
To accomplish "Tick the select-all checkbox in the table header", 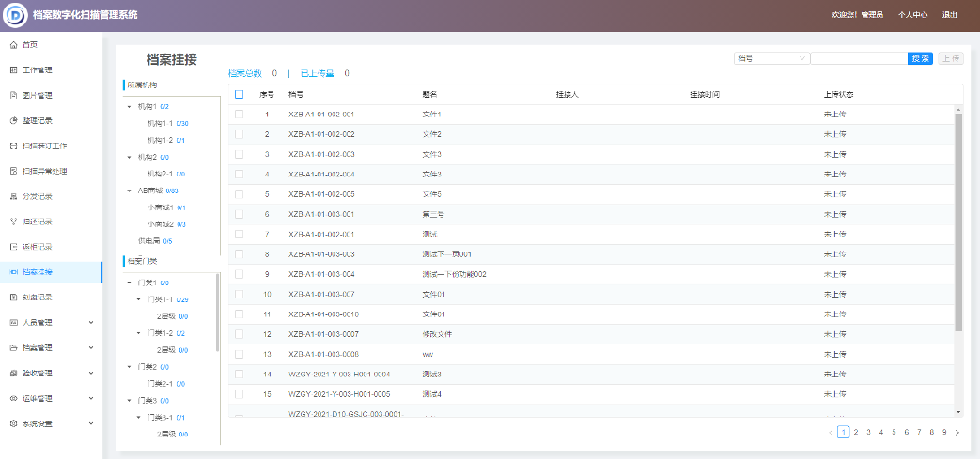I will pos(239,94).
